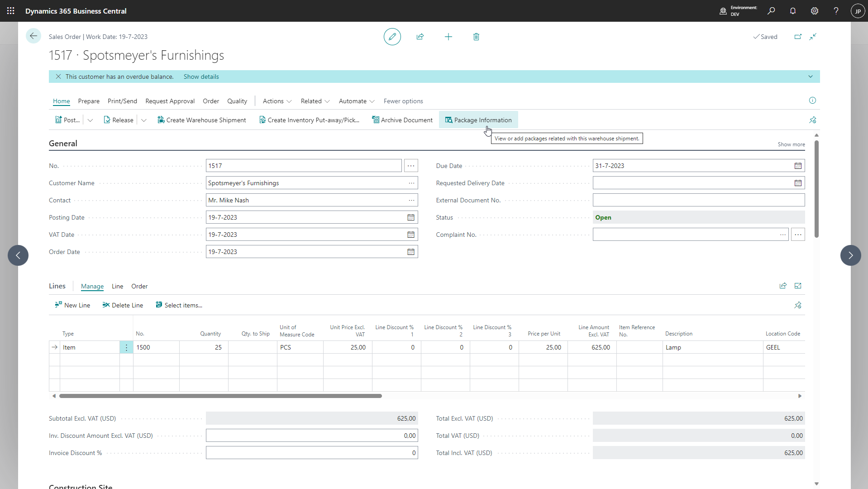Click Archive Document
Screen dimensions: 868x489
pos(402,120)
